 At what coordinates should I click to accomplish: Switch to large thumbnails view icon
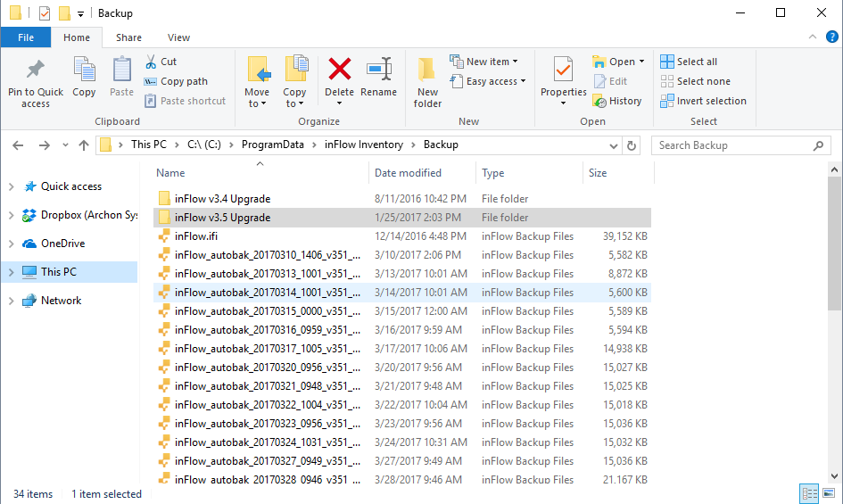pyautogui.click(x=829, y=493)
